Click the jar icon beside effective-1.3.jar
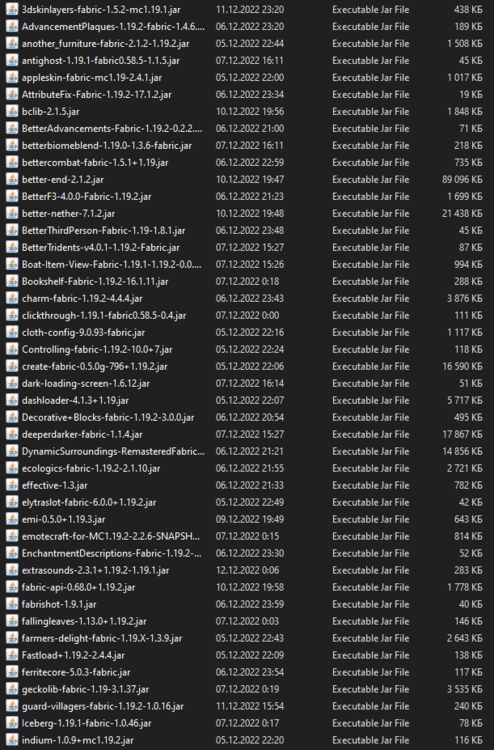Screen dimensions: 494x750 coord(12,485)
